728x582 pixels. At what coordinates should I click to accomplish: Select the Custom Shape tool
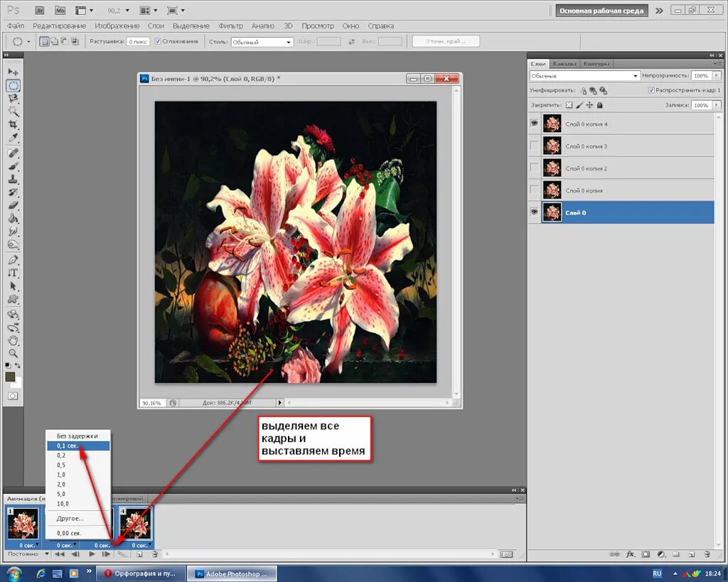13,299
